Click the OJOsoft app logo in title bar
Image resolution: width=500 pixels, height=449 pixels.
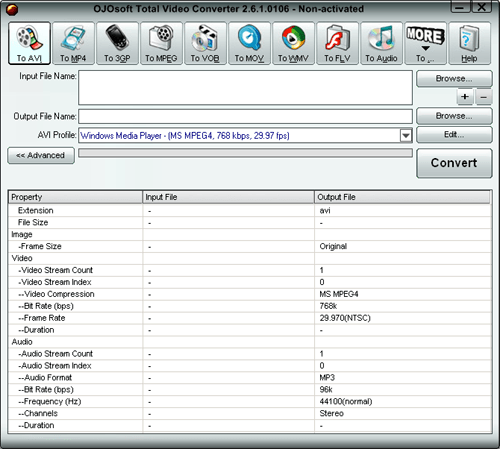click(12, 10)
